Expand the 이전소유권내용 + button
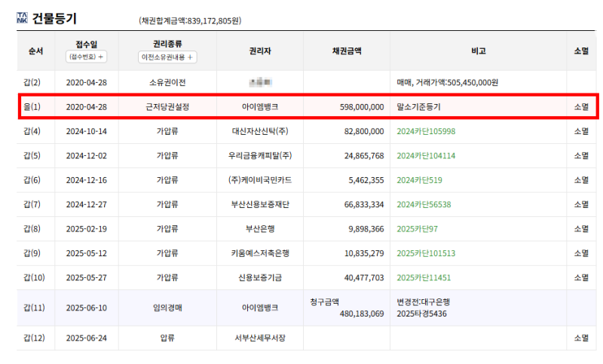 tap(167, 57)
